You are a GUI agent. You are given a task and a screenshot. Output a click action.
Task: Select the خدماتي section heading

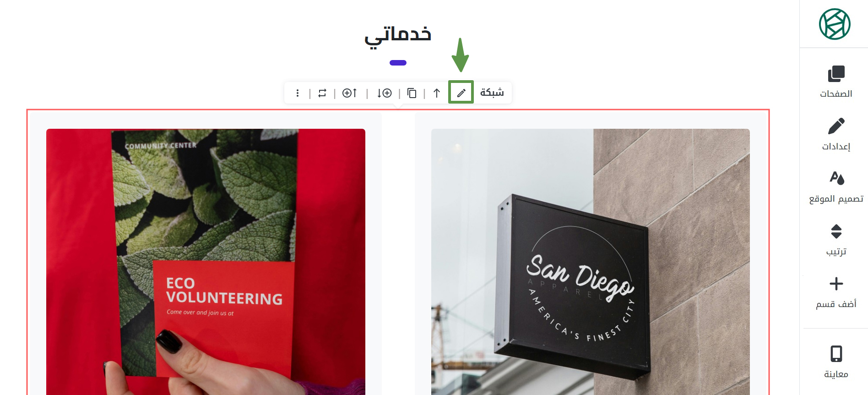(398, 35)
